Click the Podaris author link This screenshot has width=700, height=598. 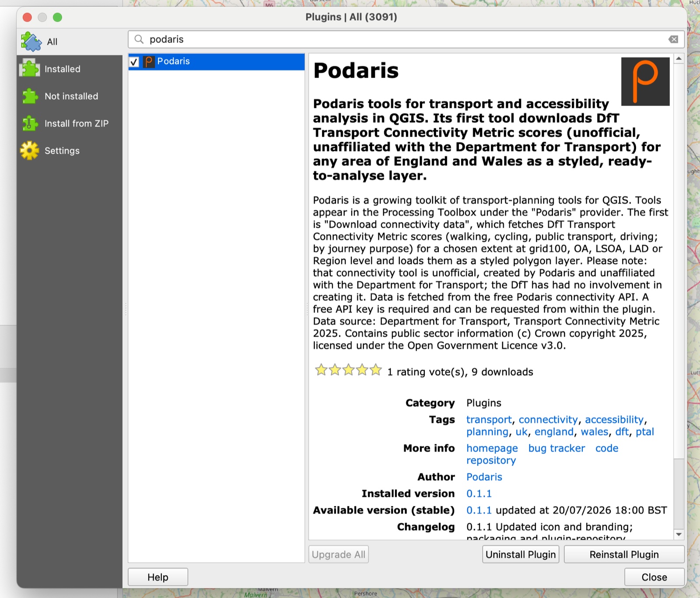484,477
